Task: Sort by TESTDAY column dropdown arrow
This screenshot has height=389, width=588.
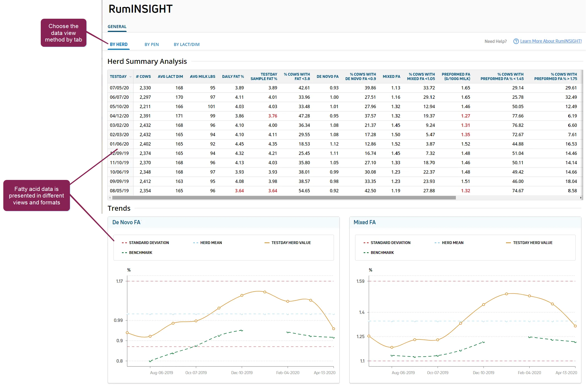Action: (x=130, y=77)
